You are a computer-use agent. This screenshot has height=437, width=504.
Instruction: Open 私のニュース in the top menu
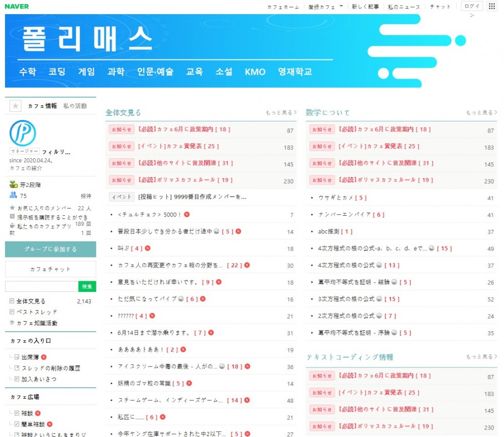click(x=404, y=7)
